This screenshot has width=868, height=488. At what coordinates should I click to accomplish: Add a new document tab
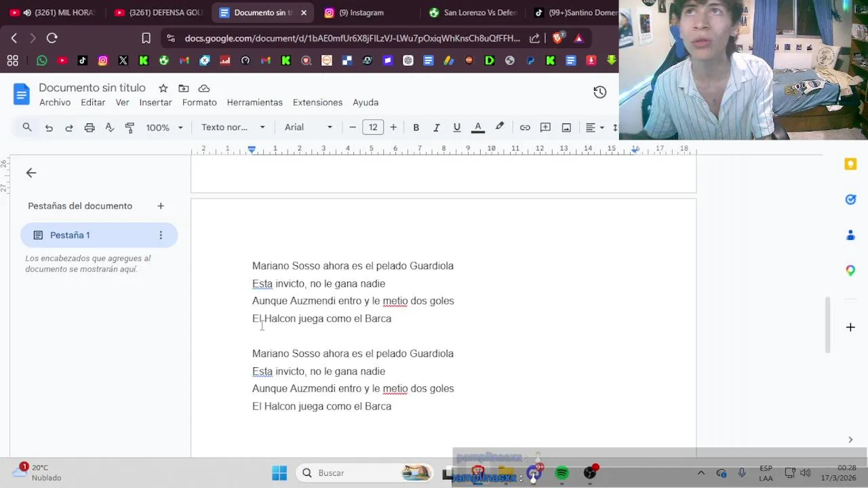click(x=161, y=206)
